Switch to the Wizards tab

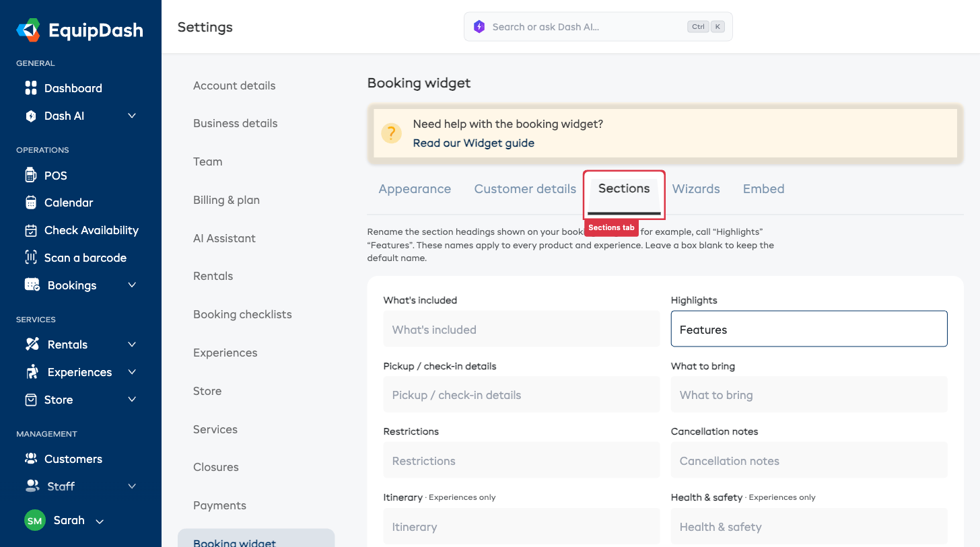click(696, 189)
